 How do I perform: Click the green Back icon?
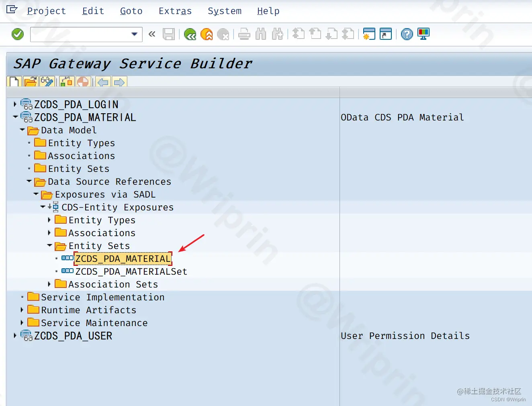click(x=190, y=34)
